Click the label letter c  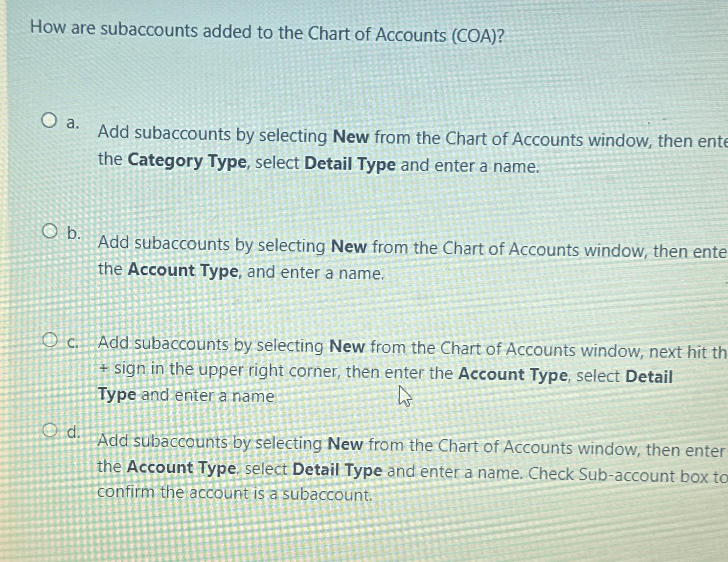(x=72, y=342)
